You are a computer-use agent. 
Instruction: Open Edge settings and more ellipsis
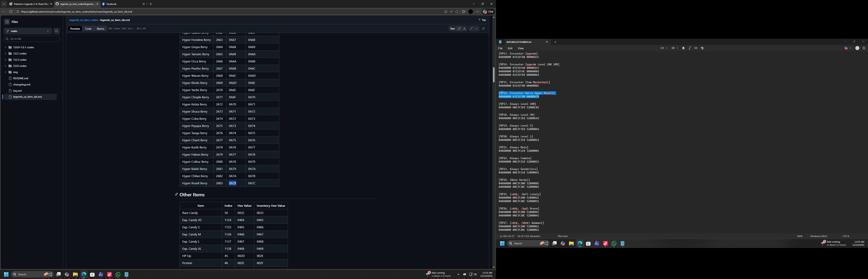(477, 11)
